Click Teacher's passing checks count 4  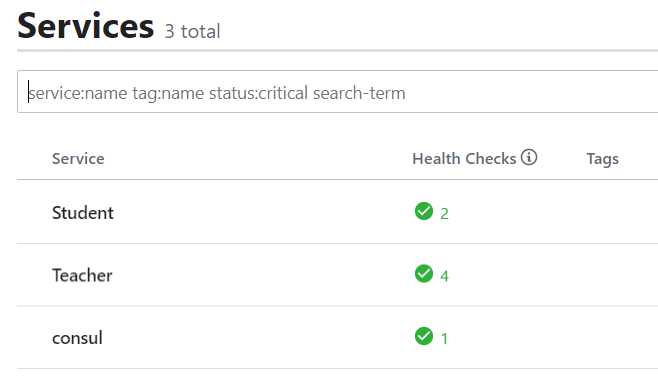[444, 276]
